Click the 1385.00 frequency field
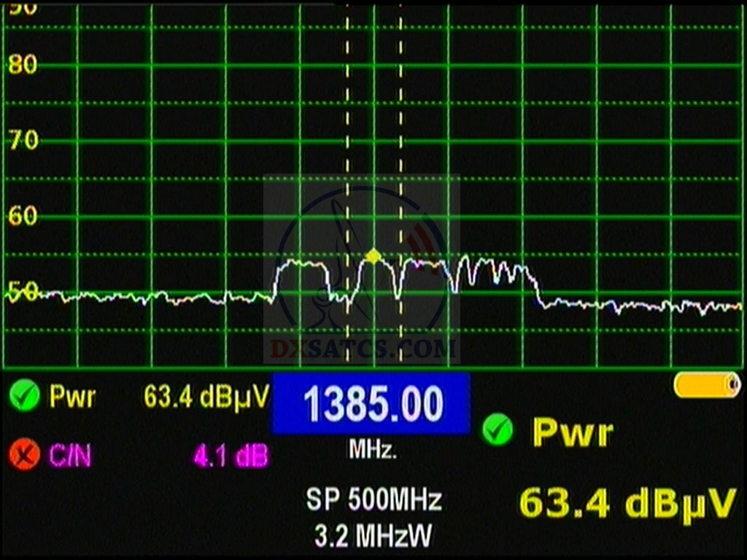Screen dimensions: 747x560 pyautogui.click(x=371, y=404)
